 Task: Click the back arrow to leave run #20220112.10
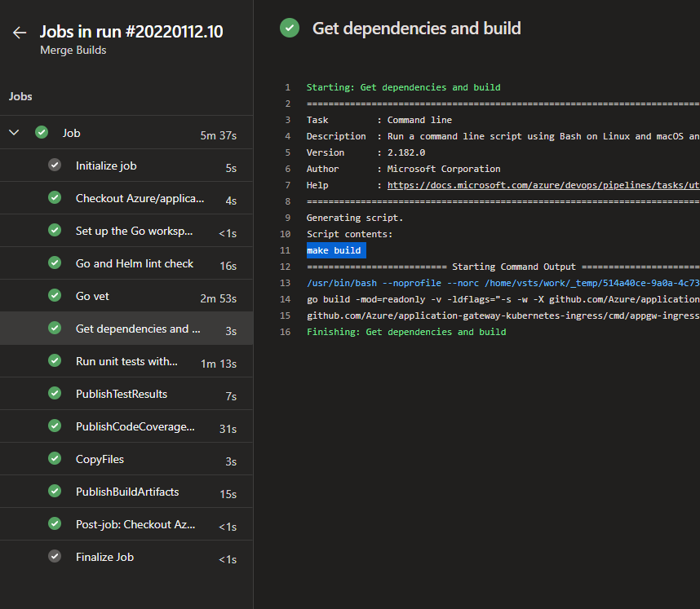20,32
